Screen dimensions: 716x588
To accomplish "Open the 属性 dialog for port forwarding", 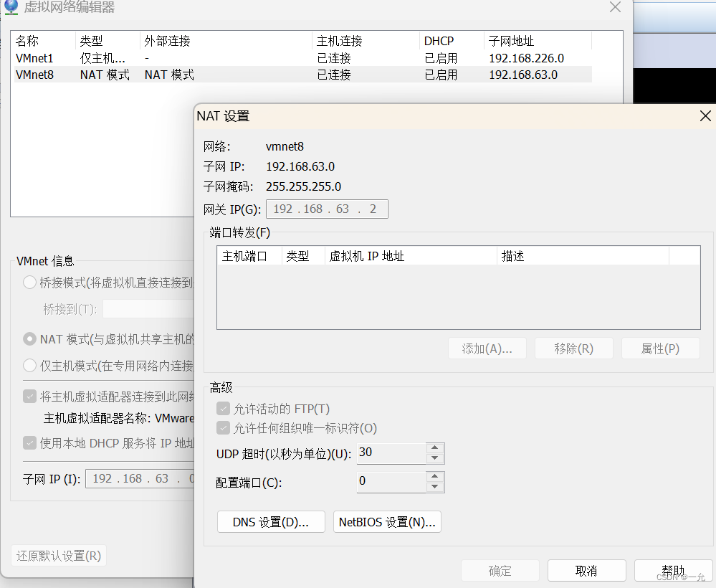I will coord(660,348).
